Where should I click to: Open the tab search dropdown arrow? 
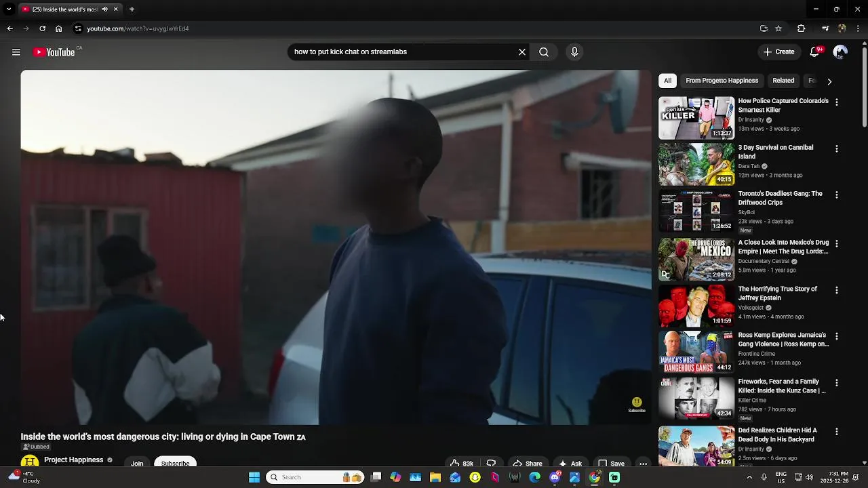coord(9,9)
